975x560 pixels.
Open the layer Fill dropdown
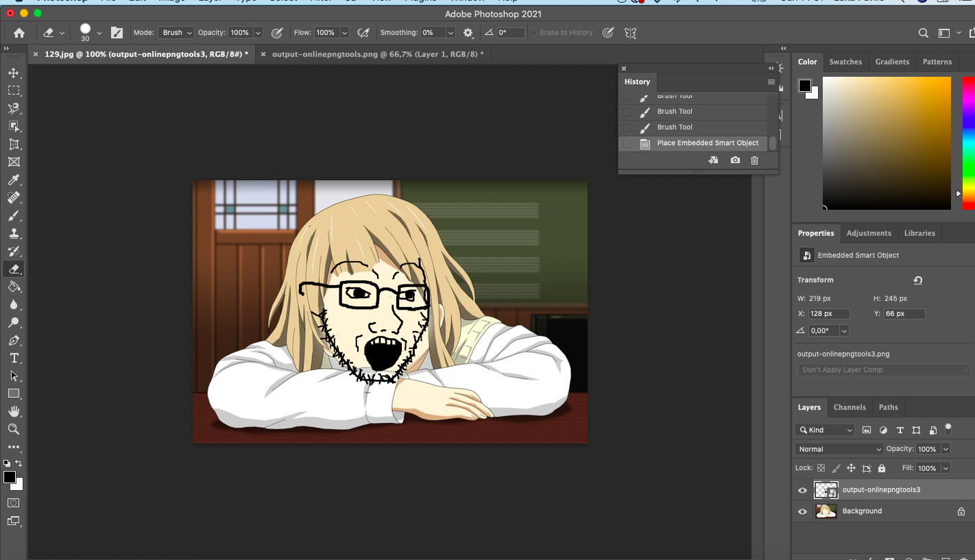coord(946,468)
